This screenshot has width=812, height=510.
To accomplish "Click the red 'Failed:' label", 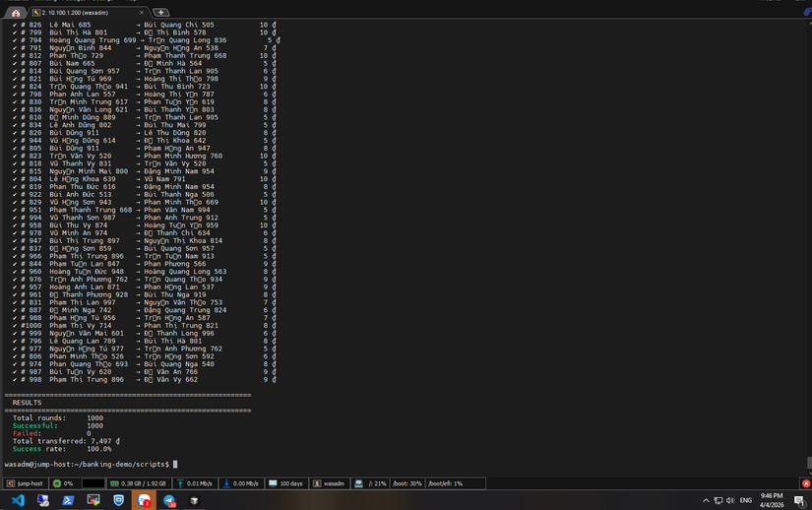I will pyautogui.click(x=26, y=433).
